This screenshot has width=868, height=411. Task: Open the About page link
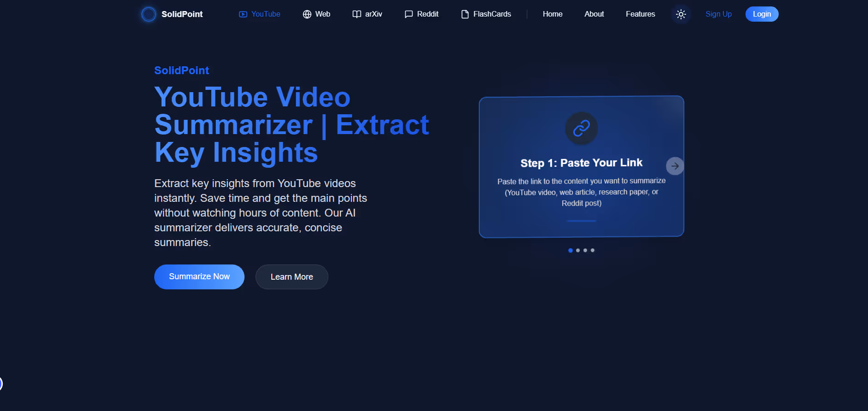594,14
